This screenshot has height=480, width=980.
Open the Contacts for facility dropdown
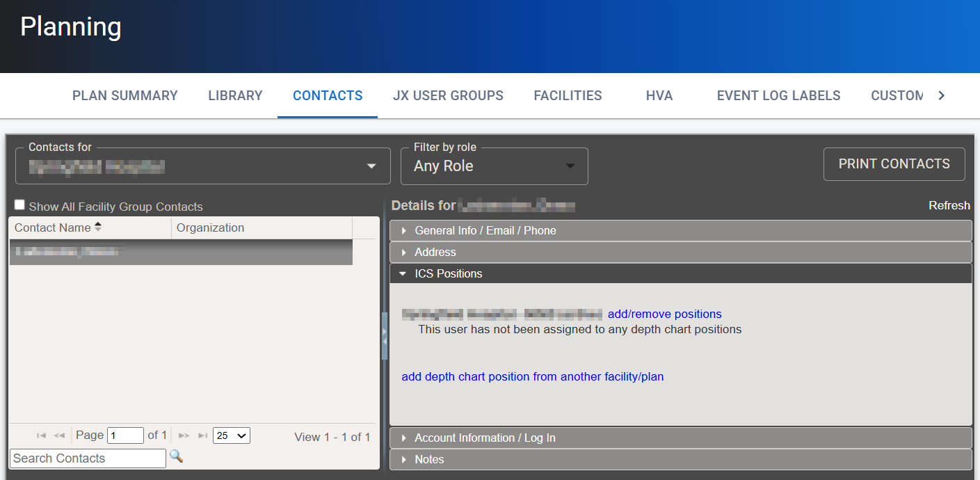[x=371, y=166]
